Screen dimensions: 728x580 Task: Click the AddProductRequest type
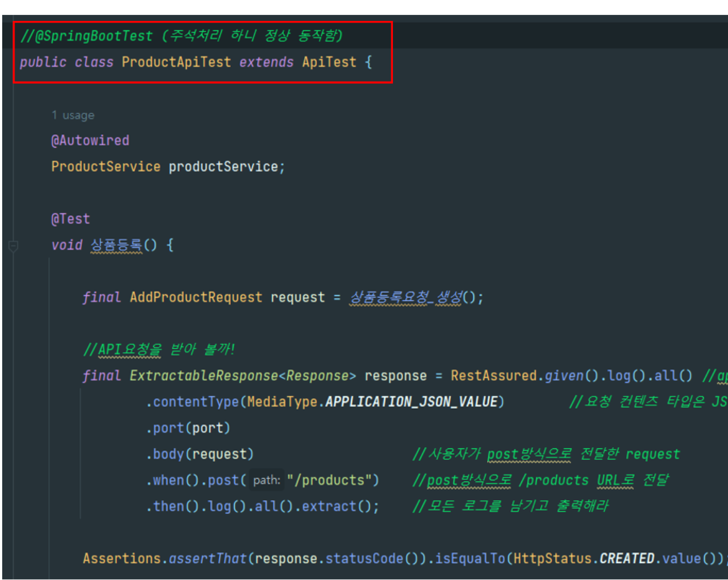click(196, 297)
